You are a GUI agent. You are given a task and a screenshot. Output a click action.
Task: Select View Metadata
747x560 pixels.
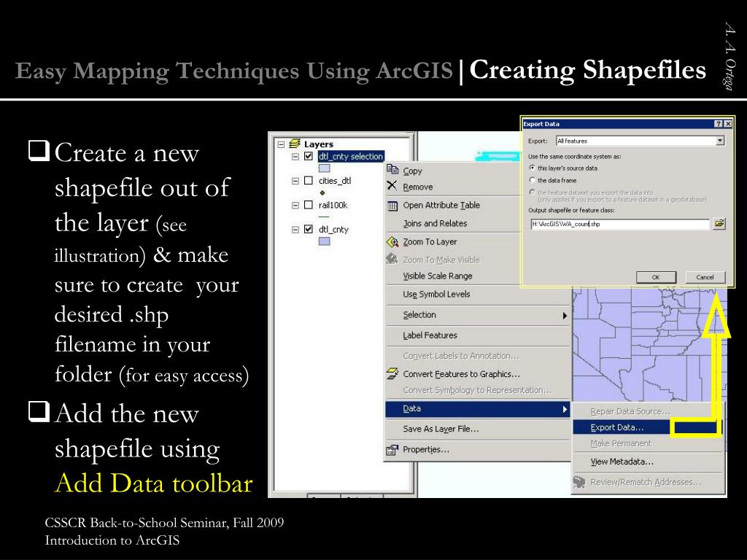(622, 462)
